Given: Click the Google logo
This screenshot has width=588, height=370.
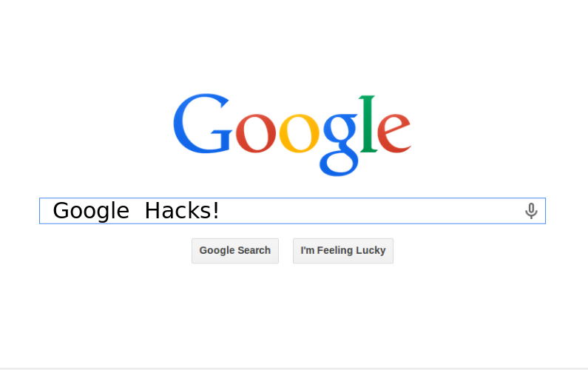Looking at the screenshot, I should (x=292, y=135).
